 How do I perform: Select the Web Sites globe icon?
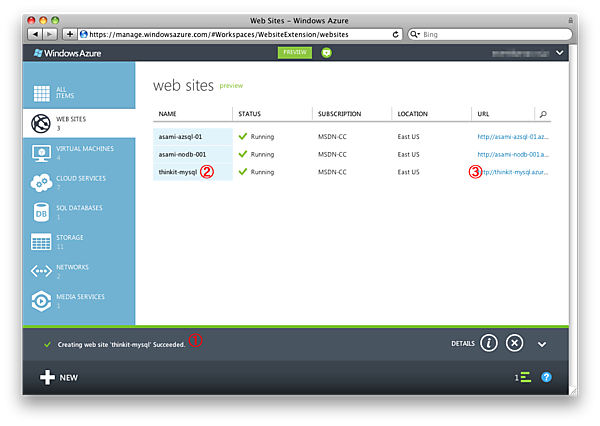[x=41, y=123]
